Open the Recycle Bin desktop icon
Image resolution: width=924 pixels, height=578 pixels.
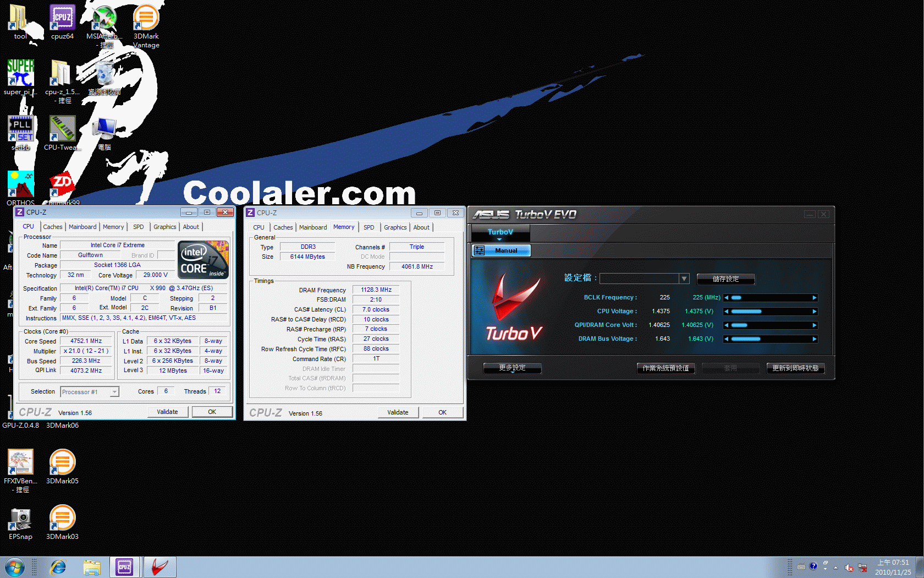tap(104, 78)
